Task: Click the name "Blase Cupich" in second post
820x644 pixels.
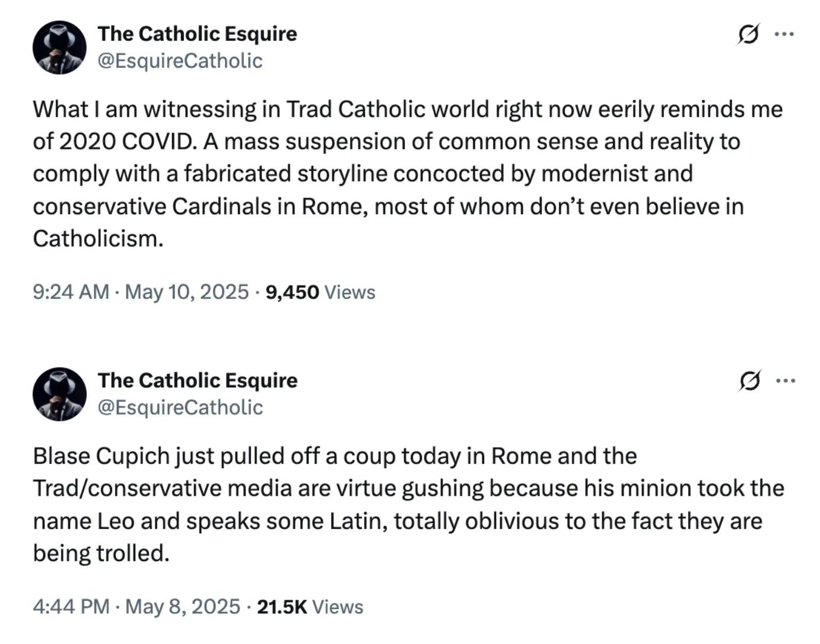Action: (x=101, y=457)
